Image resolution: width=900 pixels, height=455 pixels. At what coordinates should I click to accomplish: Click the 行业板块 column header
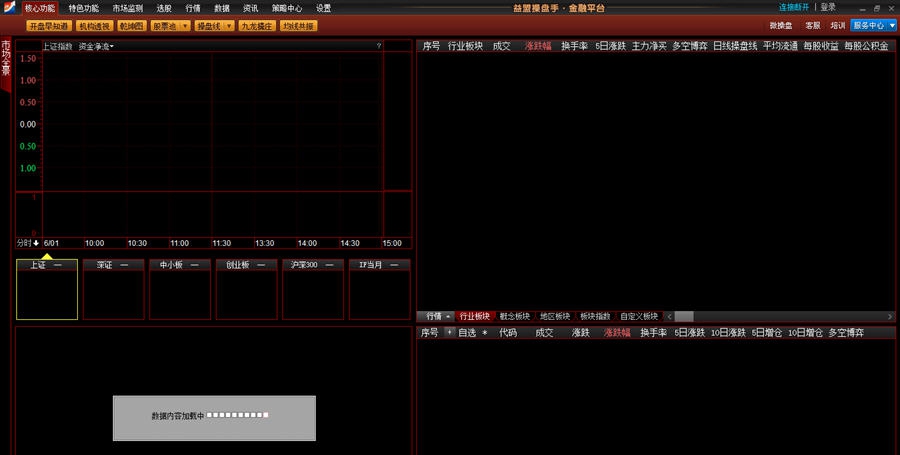(x=465, y=46)
